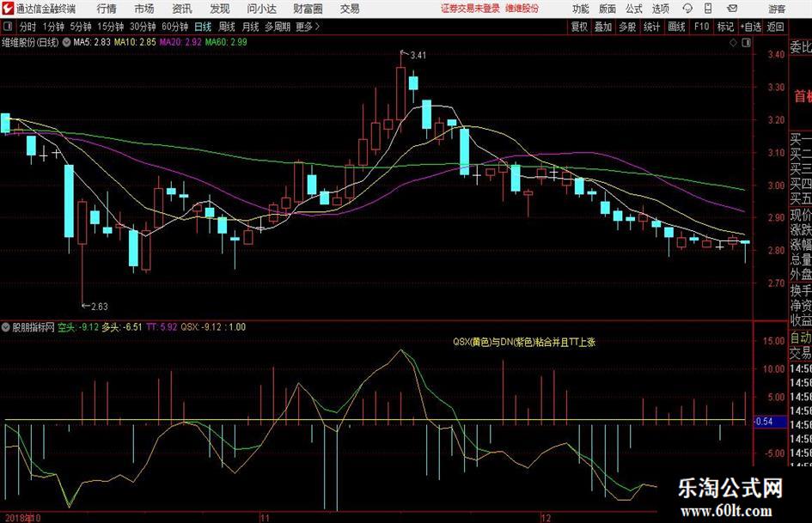Viewport: 812px width, 523px height.
Task: Open the 行情 menu
Action: point(107,9)
